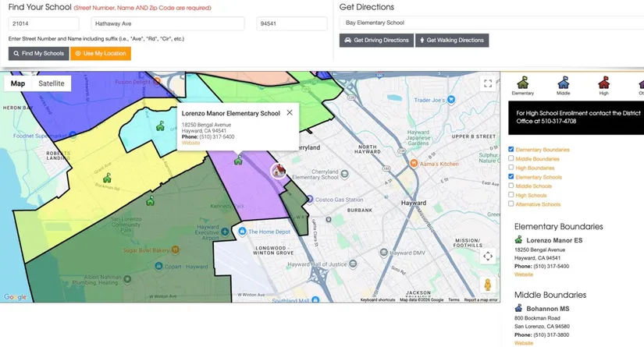Select the Map view tab
644x347 pixels.
click(18, 83)
